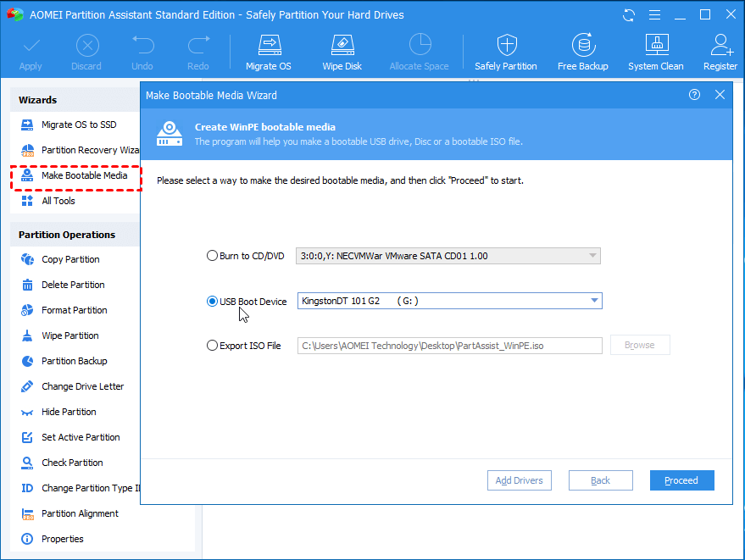Click the Check Partition magnifier icon
745x560 pixels.
27,463
